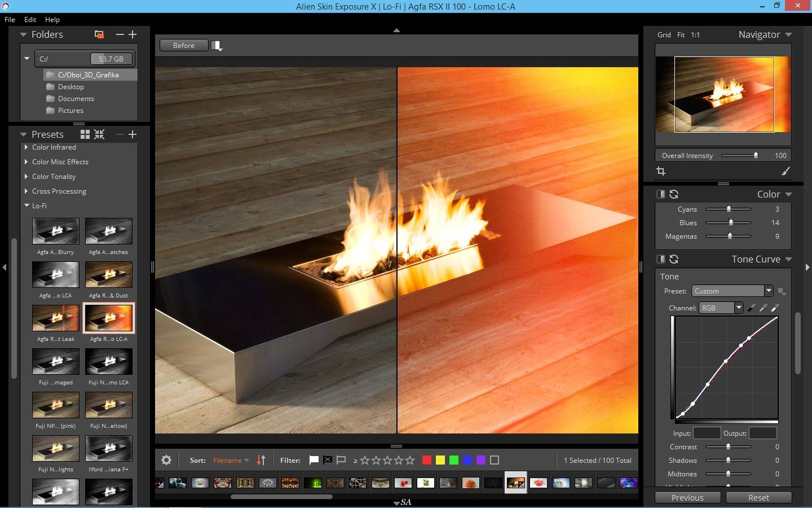Reverse sort direction arrows icon
This screenshot has height=508, width=812.
pyautogui.click(x=261, y=460)
